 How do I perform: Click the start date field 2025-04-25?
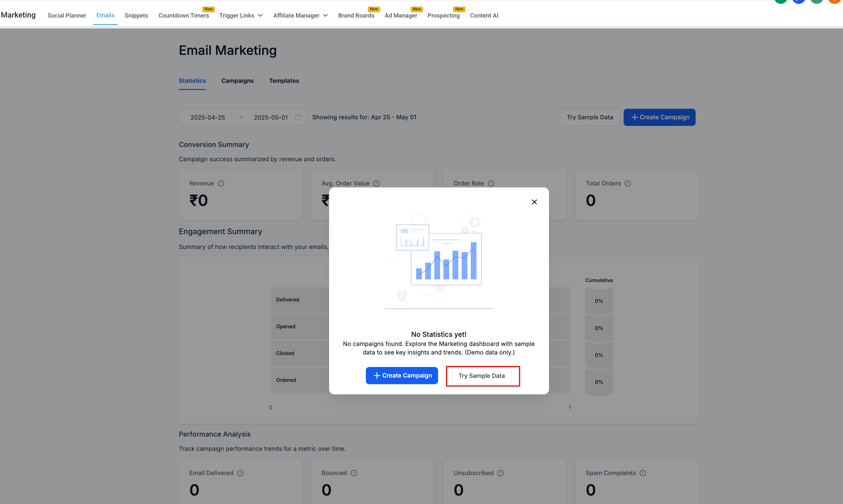[208, 117]
